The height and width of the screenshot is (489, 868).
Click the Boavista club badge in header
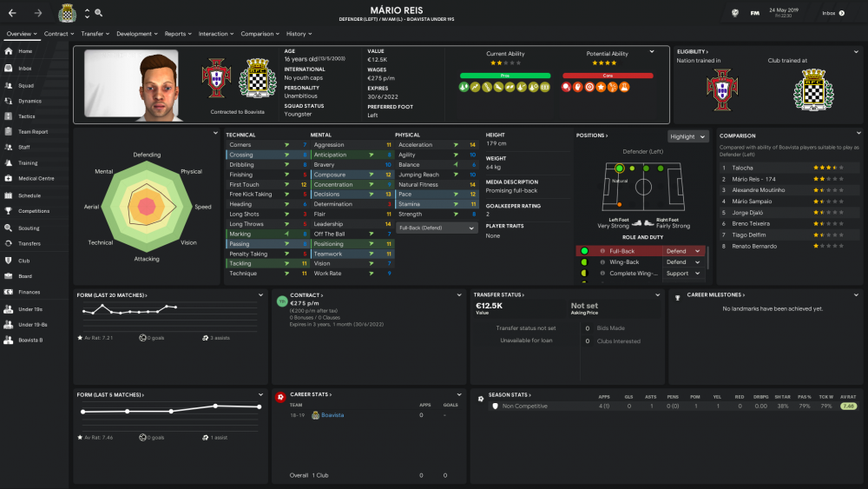(x=68, y=13)
